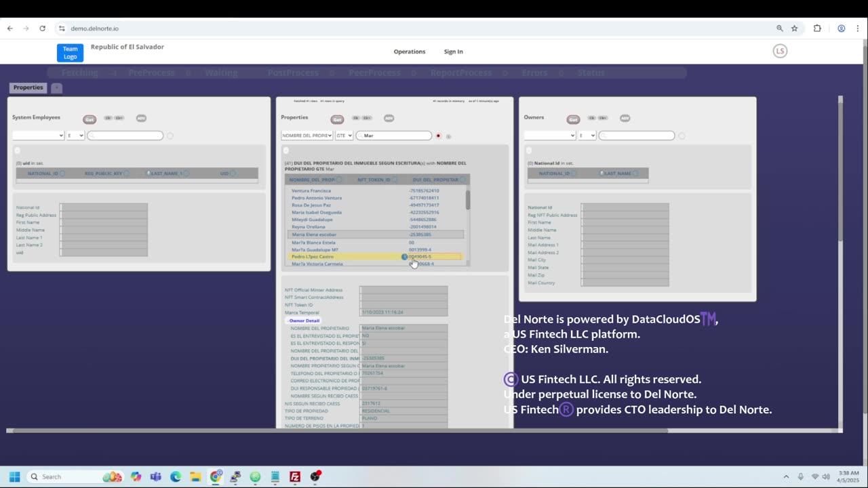Click horizontal page scrollbar at bottom

[339, 430]
